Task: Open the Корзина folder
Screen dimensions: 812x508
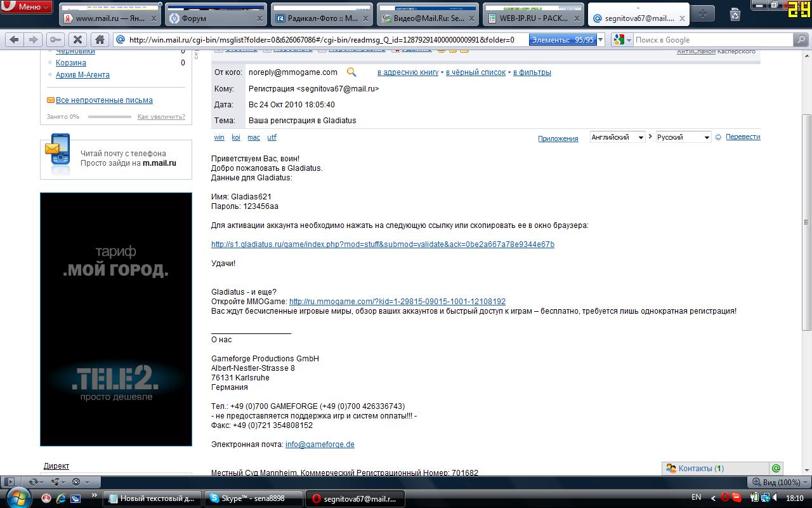Action: point(71,63)
